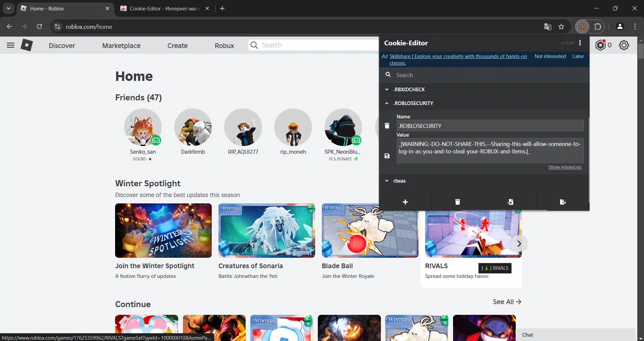The width and height of the screenshot is (644, 341).
Task: Delete the .ROBLOSECURITY cookie with trash icon
Action: (387, 126)
